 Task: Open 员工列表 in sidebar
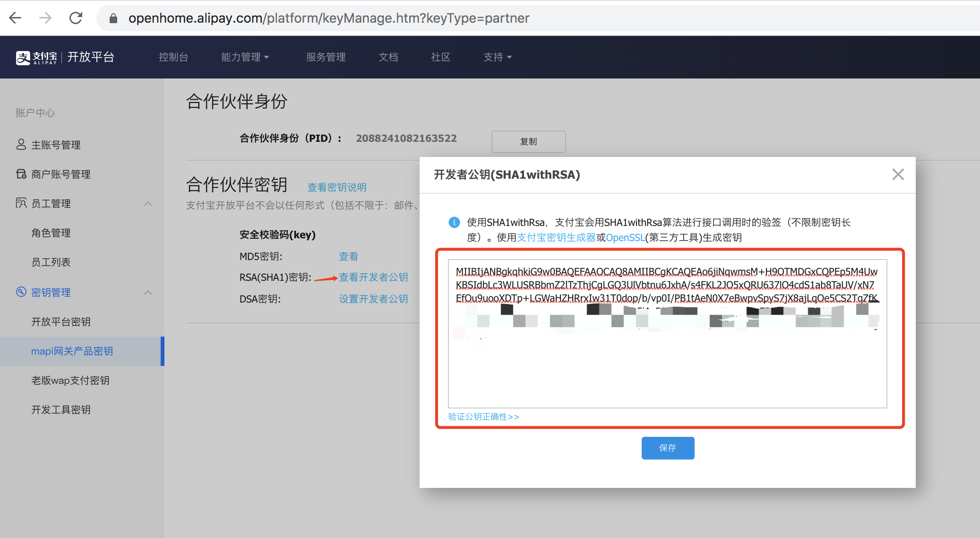coord(51,262)
